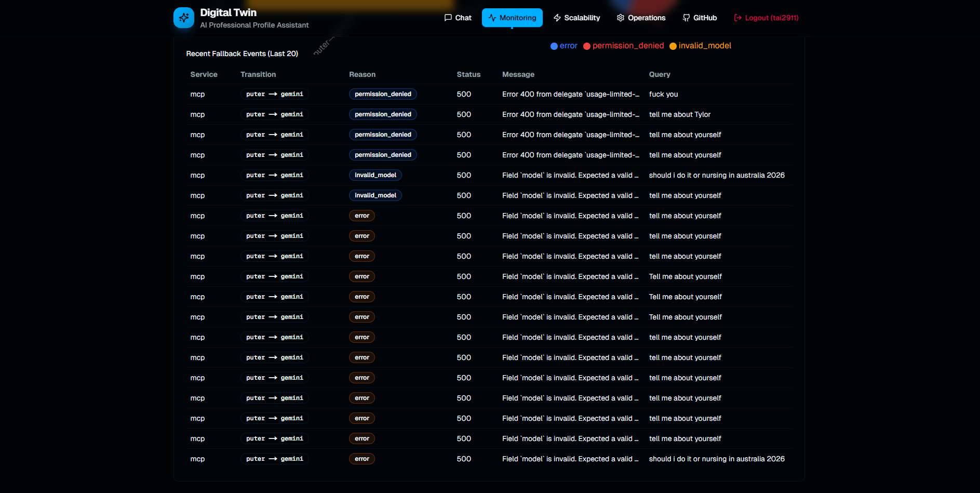Image resolution: width=980 pixels, height=493 pixels.
Task: Log out of user tai2911
Action: pos(766,18)
